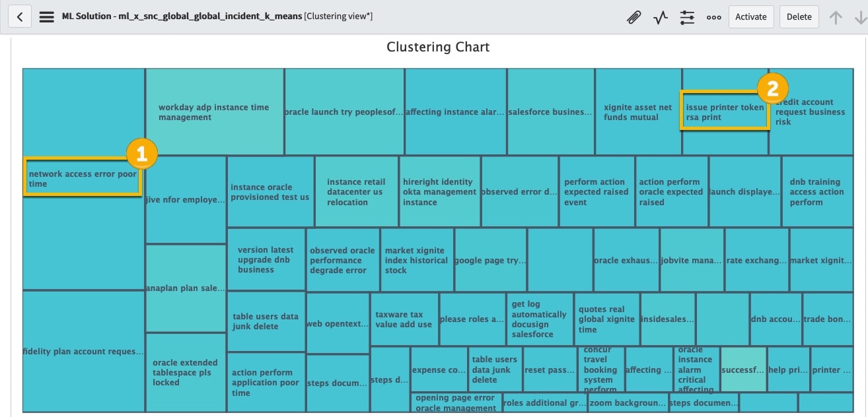Open the more options ellipsis menu
Screen dimensions: 868x417
pos(714,17)
